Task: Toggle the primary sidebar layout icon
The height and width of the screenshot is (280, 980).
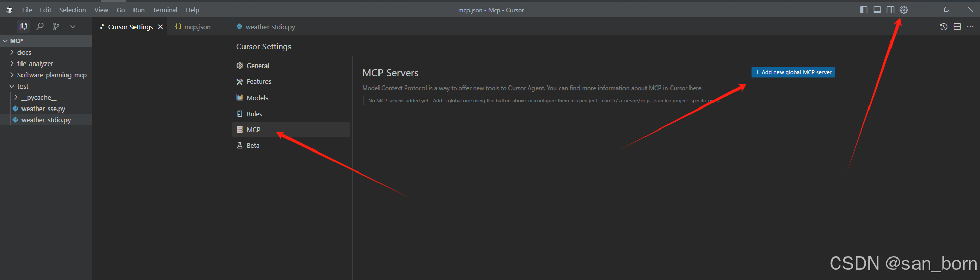Action: pyautogui.click(x=864, y=10)
